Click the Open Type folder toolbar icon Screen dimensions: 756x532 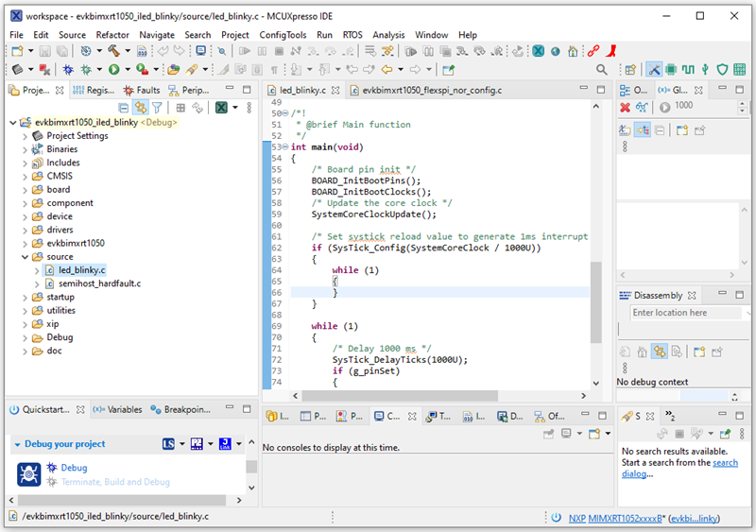click(x=174, y=70)
